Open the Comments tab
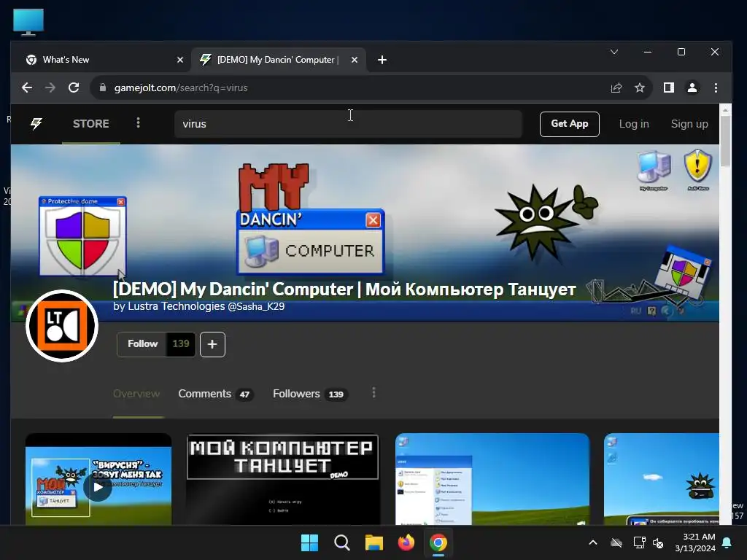Image resolution: width=747 pixels, height=560 pixels. [x=216, y=394]
